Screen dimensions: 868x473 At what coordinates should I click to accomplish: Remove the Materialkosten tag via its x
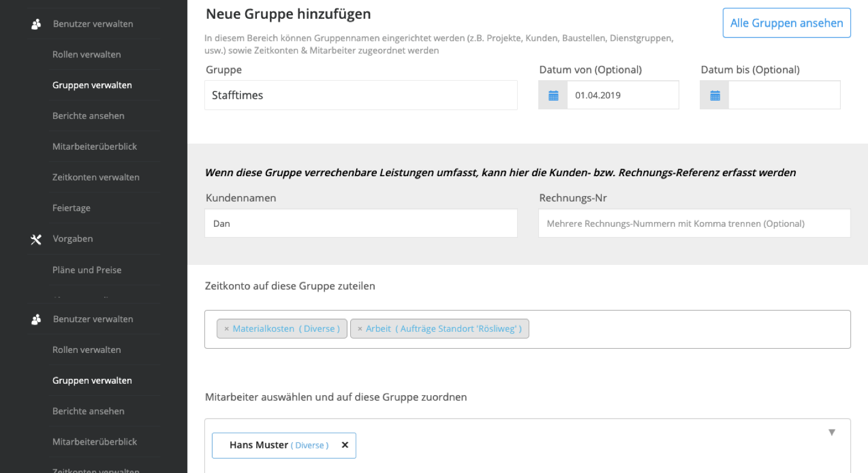click(227, 329)
